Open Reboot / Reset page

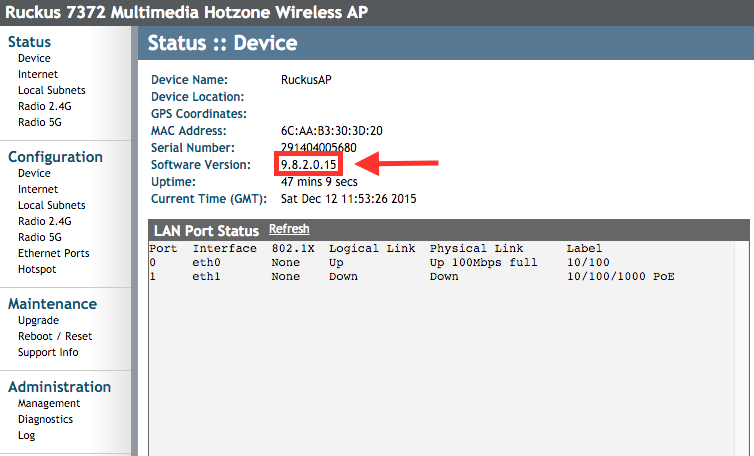pos(55,336)
